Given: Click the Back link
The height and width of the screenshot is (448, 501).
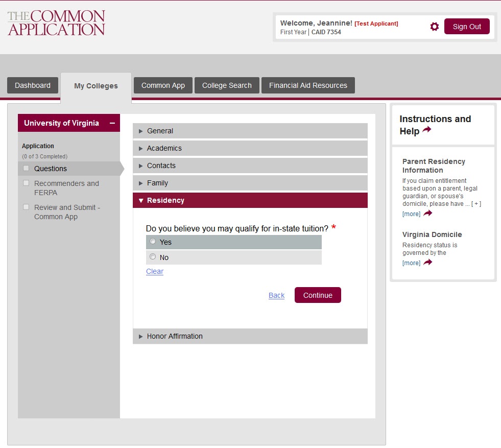Looking at the screenshot, I should [276, 295].
